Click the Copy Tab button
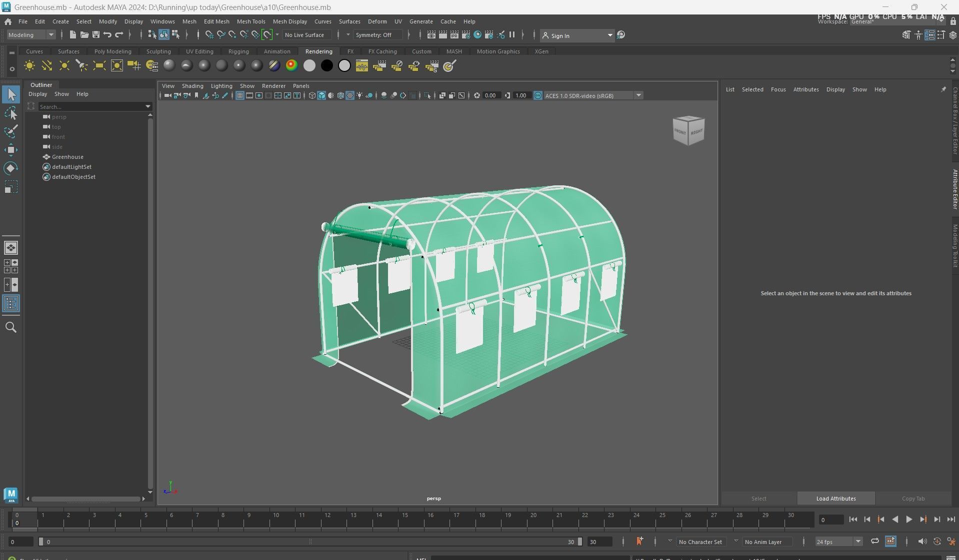This screenshot has width=959, height=560. click(913, 499)
